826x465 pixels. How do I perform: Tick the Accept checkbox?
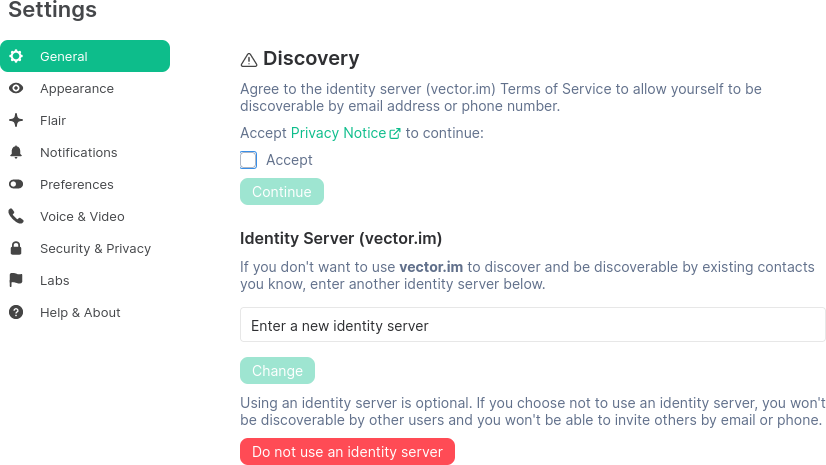click(x=249, y=160)
